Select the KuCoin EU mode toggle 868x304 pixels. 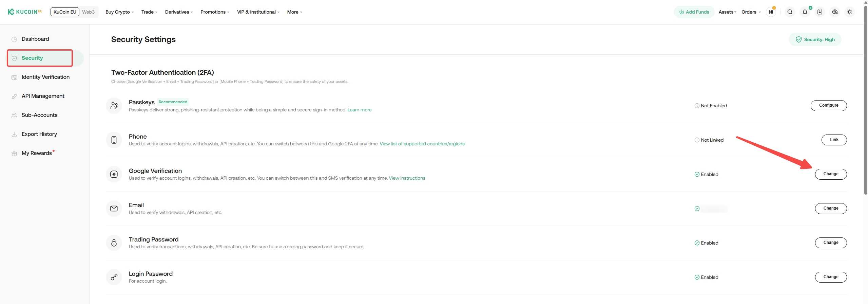tap(65, 12)
